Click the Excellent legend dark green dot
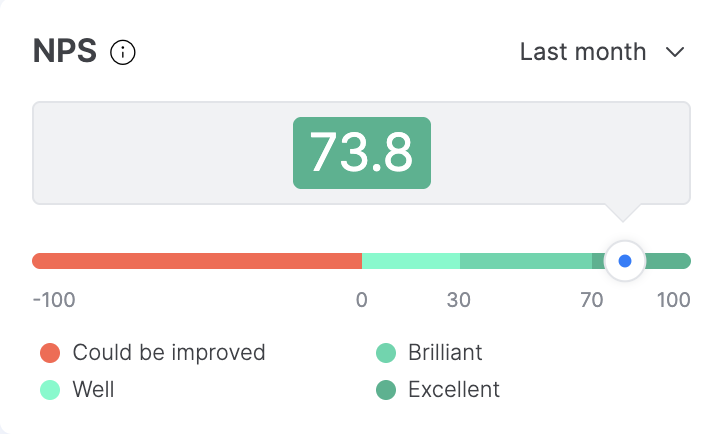 [x=386, y=390]
